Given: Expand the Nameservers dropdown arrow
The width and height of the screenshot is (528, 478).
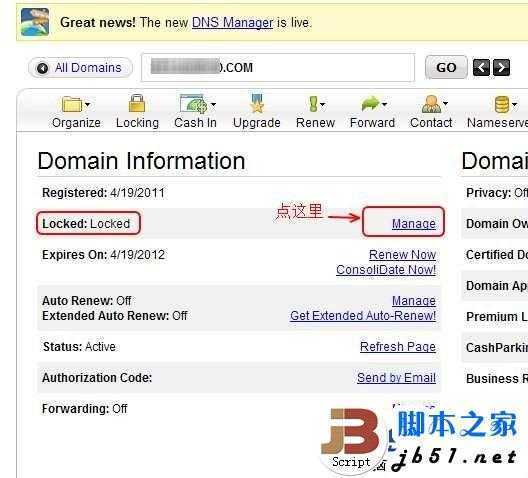Looking at the screenshot, I should point(515,104).
